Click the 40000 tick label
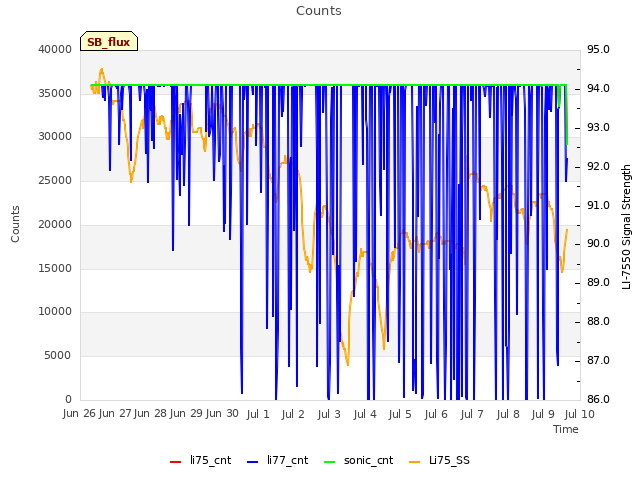The height and width of the screenshot is (480, 640). pyautogui.click(x=55, y=49)
